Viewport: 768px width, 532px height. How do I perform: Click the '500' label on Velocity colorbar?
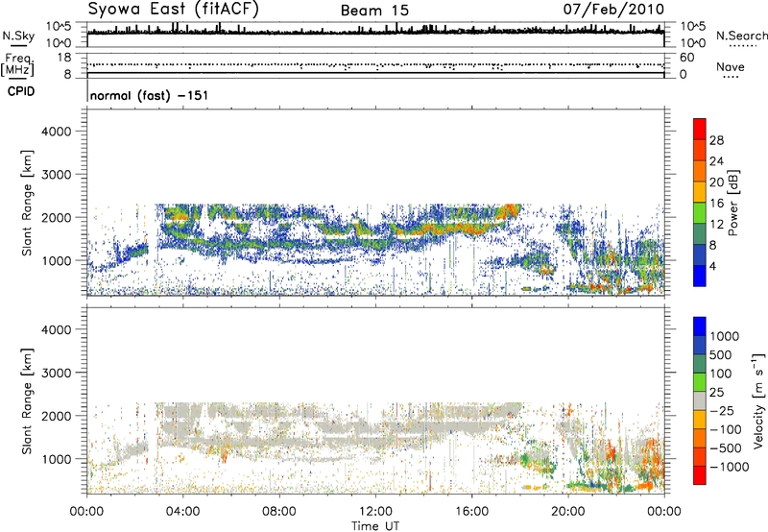[721, 355]
